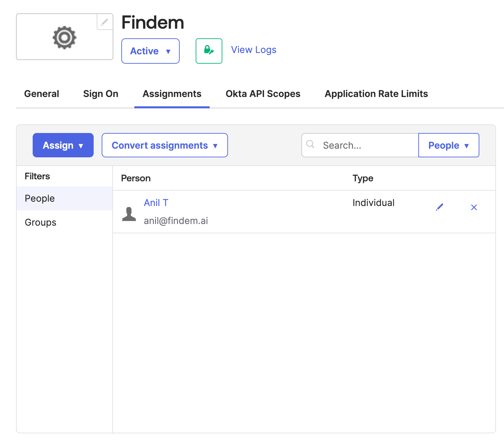Open the Active status dropdown
The width and height of the screenshot is (504, 440).
[x=150, y=51]
